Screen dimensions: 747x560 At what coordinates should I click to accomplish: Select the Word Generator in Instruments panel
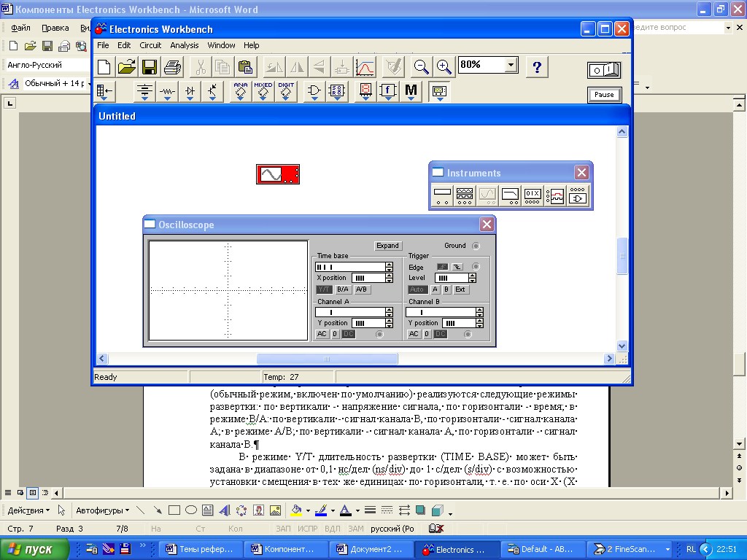pyautogui.click(x=532, y=195)
